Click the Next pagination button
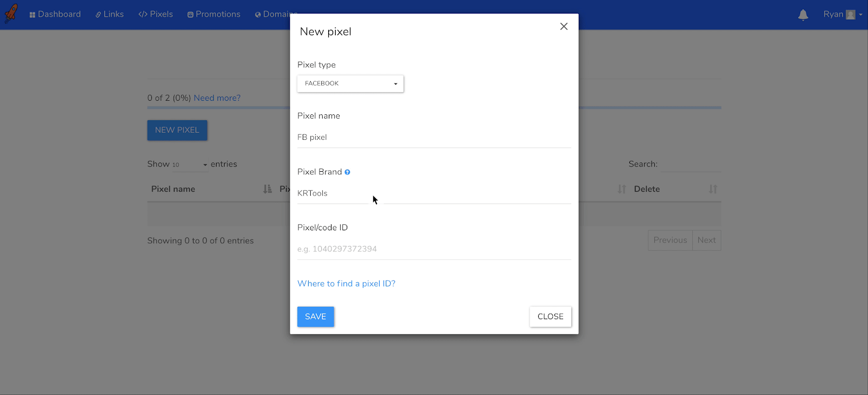This screenshot has height=395, width=868. pyautogui.click(x=706, y=240)
